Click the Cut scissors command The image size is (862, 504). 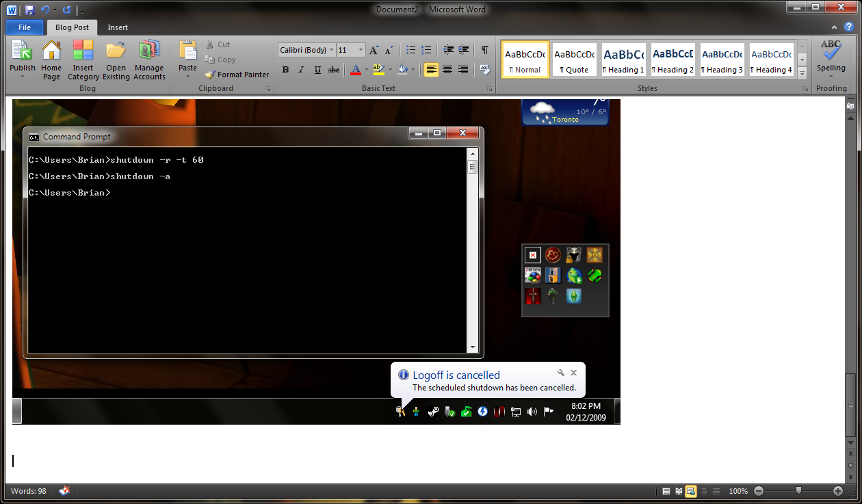(x=218, y=44)
